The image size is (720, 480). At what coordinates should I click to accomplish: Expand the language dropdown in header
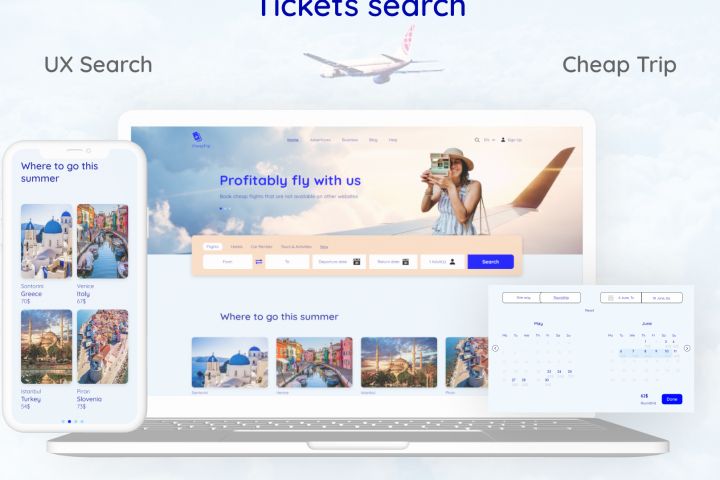(489, 140)
